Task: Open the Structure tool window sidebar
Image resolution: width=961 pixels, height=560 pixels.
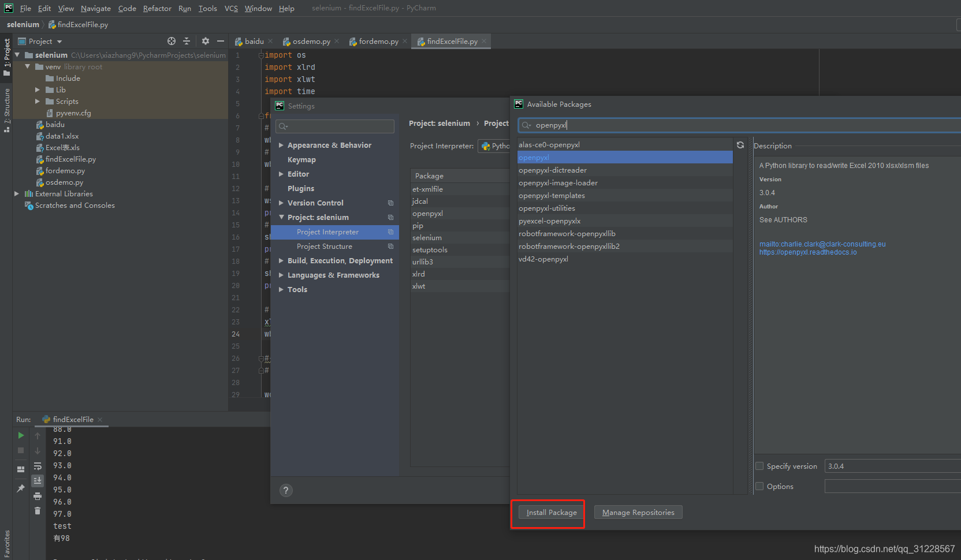Action: tap(7, 110)
